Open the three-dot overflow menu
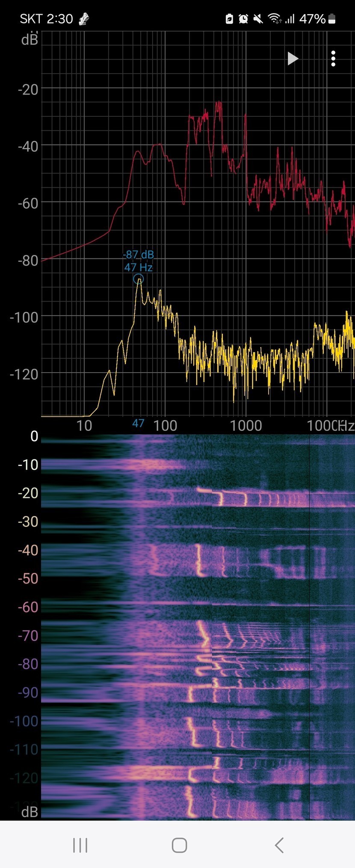The image size is (355, 868). point(333,59)
